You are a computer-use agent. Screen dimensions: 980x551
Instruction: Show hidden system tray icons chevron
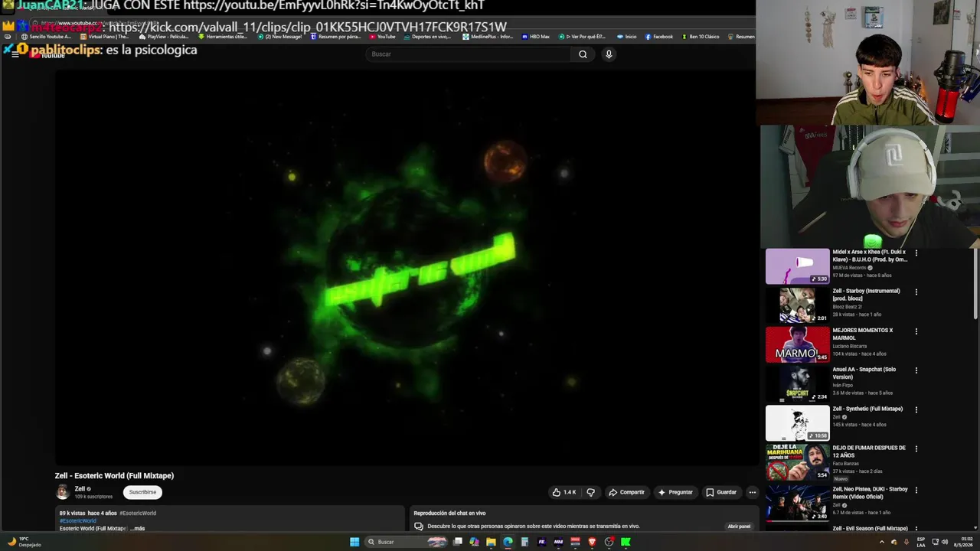(x=881, y=542)
